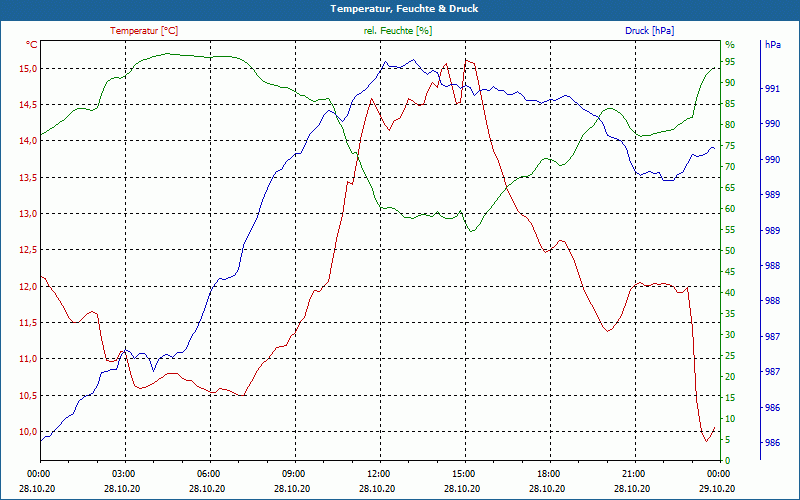Click the '15:00' time axis label
The image size is (800, 500).
click(463, 473)
